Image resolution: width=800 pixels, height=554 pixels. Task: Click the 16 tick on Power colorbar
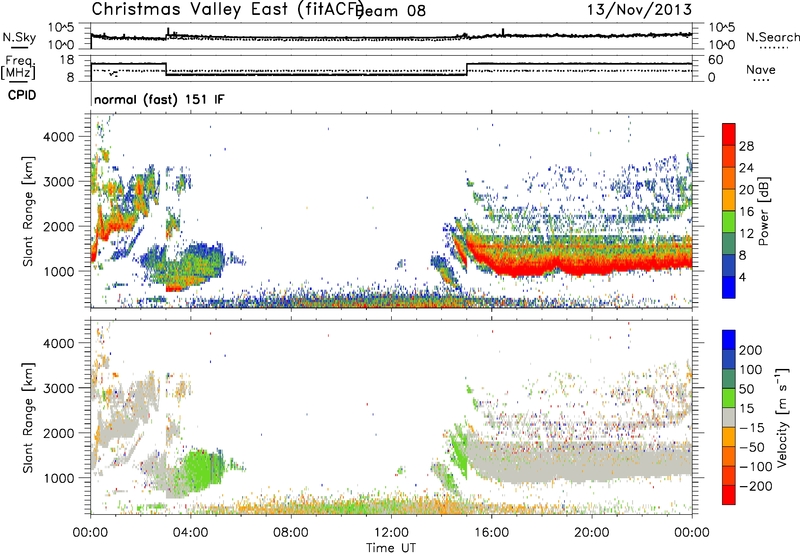click(746, 212)
